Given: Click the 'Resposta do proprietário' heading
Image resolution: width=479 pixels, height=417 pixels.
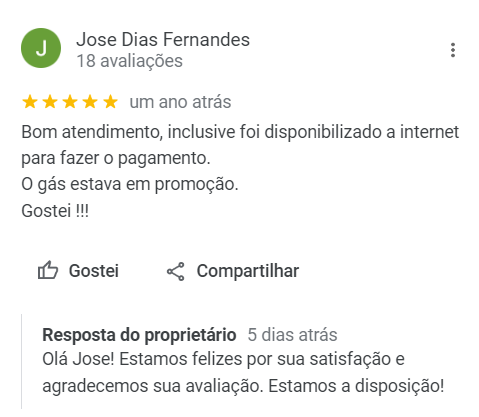Looking at the screenshot, I should [x=139, y=335].
